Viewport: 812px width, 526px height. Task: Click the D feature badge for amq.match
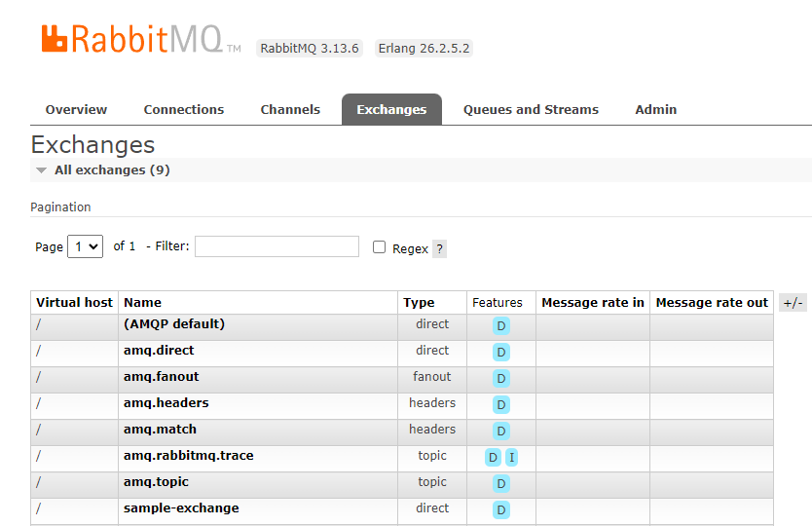[500, 432]
